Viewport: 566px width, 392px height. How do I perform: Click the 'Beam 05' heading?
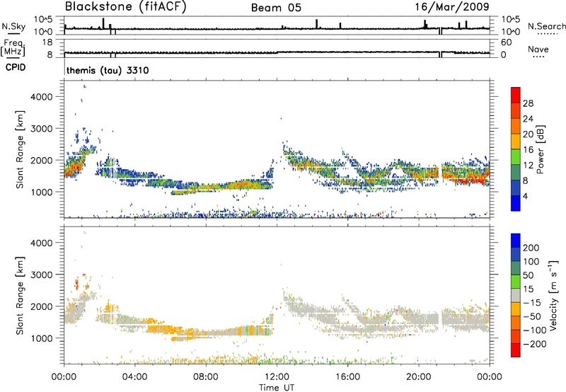pyautogui.click(x=276, y=8)
